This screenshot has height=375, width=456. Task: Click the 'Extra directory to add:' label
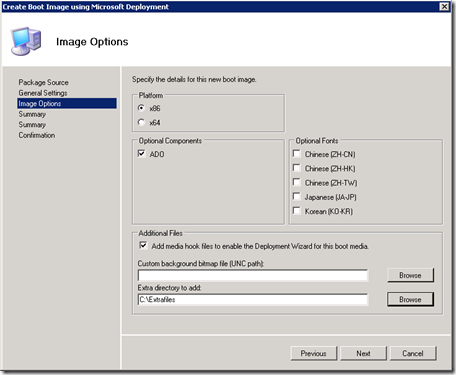169,288
